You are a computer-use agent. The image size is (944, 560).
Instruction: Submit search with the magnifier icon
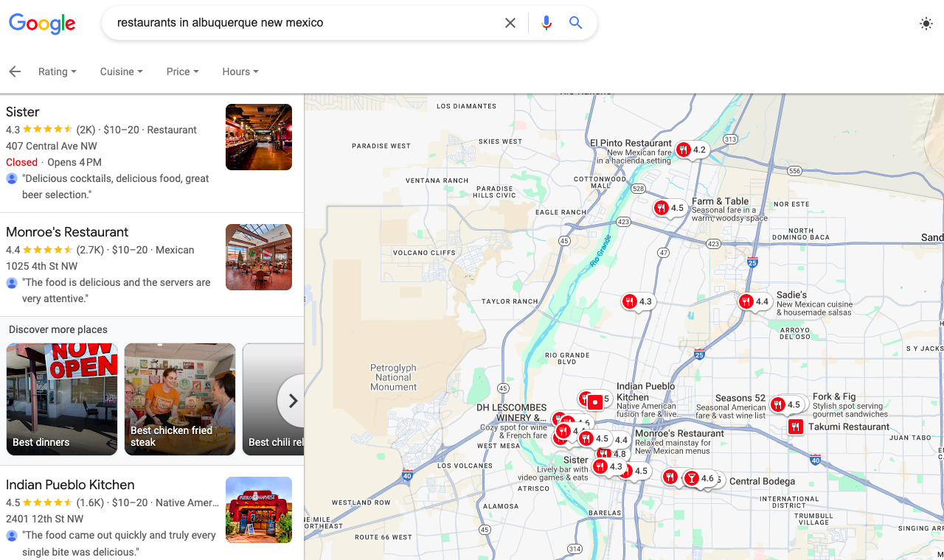(576, 23)
